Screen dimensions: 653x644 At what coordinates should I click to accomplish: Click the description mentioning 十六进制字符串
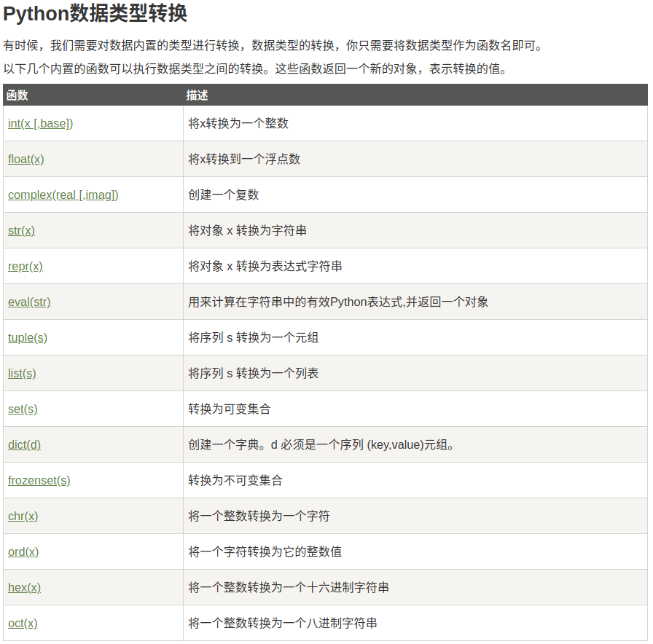(289, 588)
